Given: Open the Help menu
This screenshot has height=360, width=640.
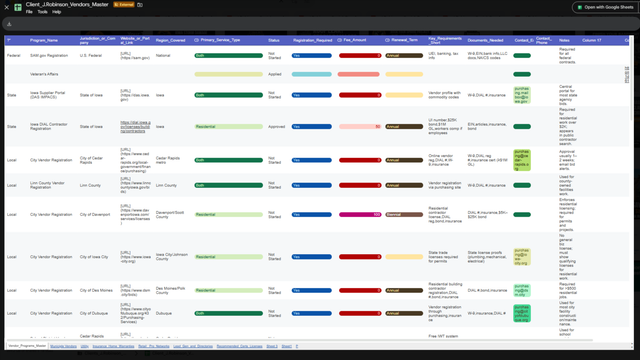Looking at the screenshot, I should tap(56, 12).
